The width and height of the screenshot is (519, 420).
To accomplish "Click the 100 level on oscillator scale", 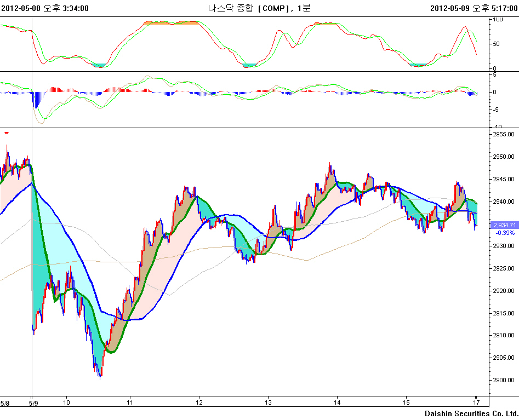I will pyautogui.click(x=498, y=19).
